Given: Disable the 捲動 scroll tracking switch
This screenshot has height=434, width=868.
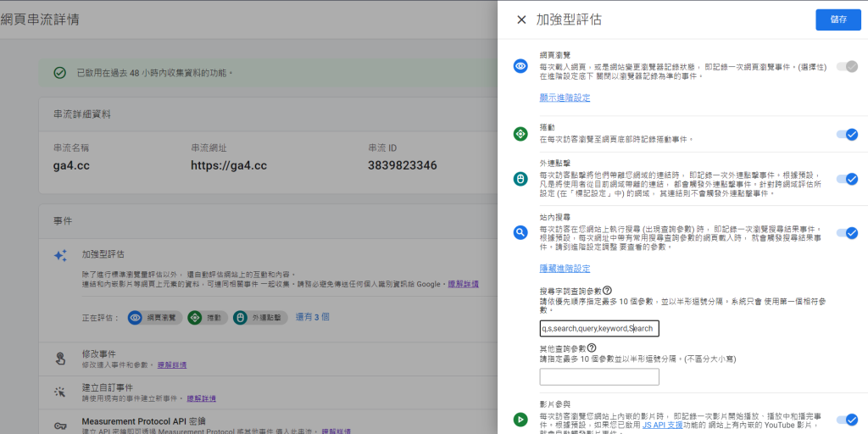Looking at the screenshot, I should pyautogui.click(x=847, y=134).
